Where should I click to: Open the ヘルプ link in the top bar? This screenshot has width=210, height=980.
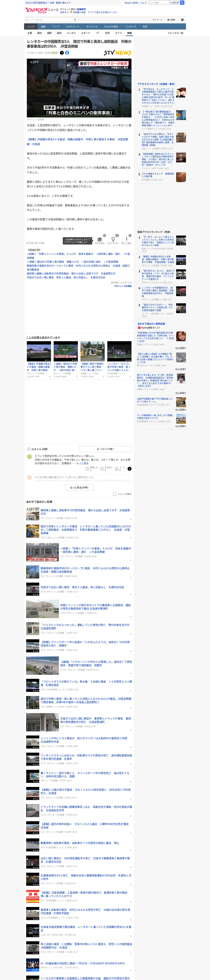(143, 3)
